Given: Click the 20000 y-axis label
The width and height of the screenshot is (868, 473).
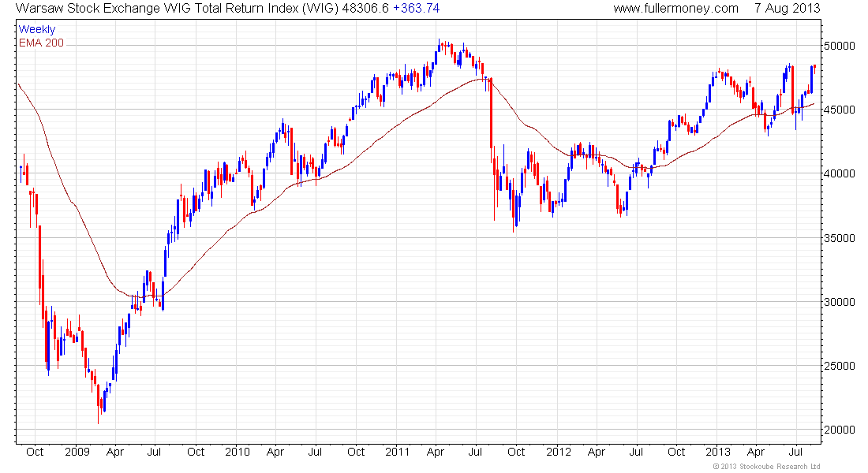Looking at the screenshot, I should [x=840, y=430].
